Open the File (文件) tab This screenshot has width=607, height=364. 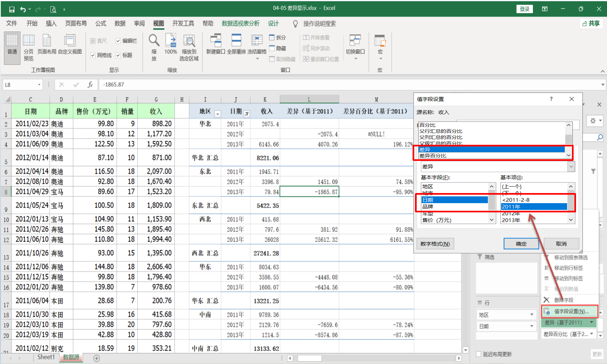12,24
